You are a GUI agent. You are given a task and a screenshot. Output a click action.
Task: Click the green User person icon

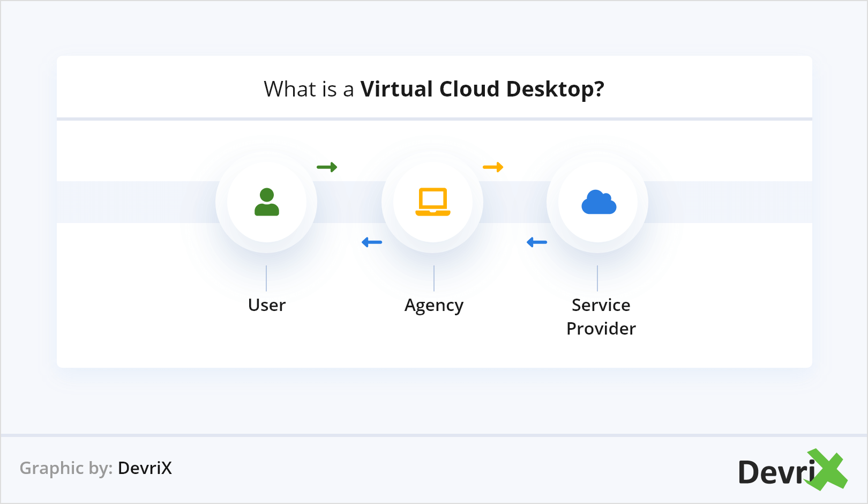pos(267,202)
